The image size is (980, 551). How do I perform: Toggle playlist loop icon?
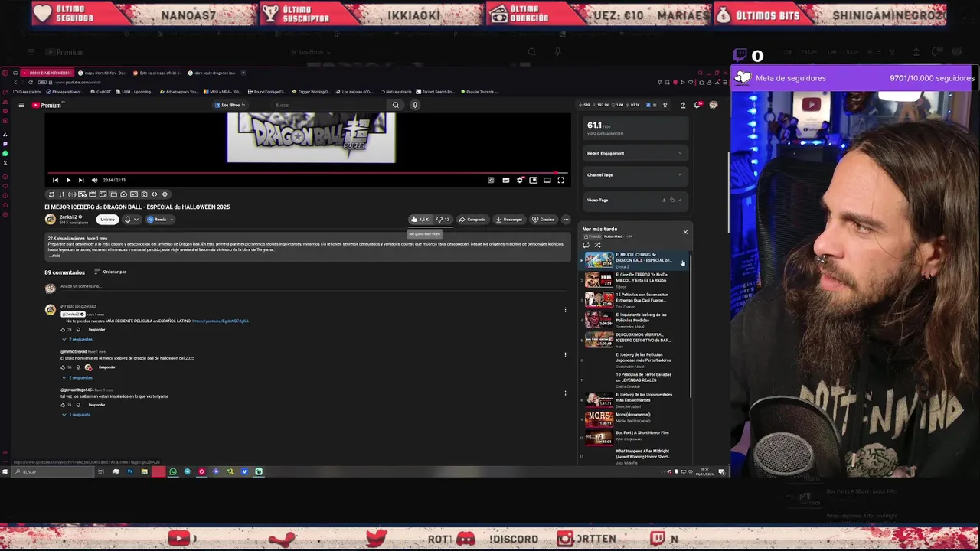click(x=586, y=245)
